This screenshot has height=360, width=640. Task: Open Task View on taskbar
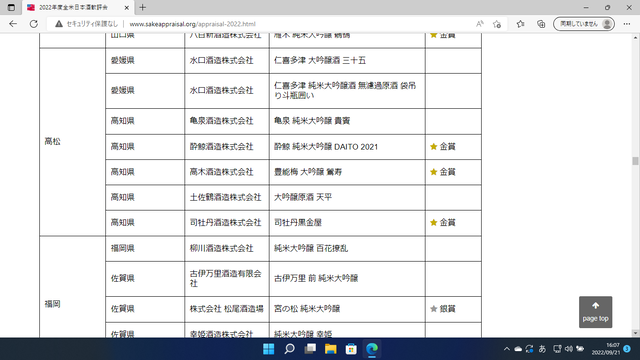[x=310, y=349]
